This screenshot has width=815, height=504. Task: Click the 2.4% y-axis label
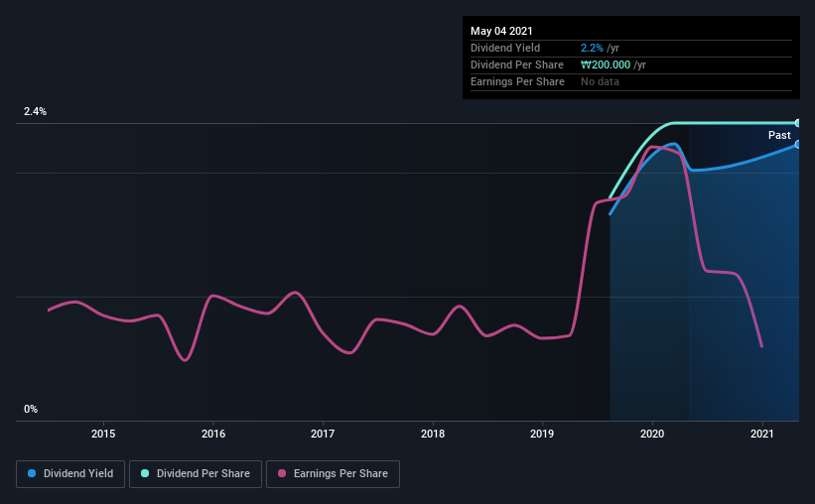[x=35, y=111]
